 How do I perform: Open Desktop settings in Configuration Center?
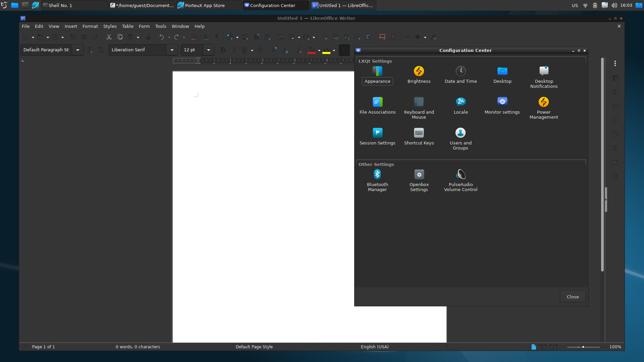502,75
